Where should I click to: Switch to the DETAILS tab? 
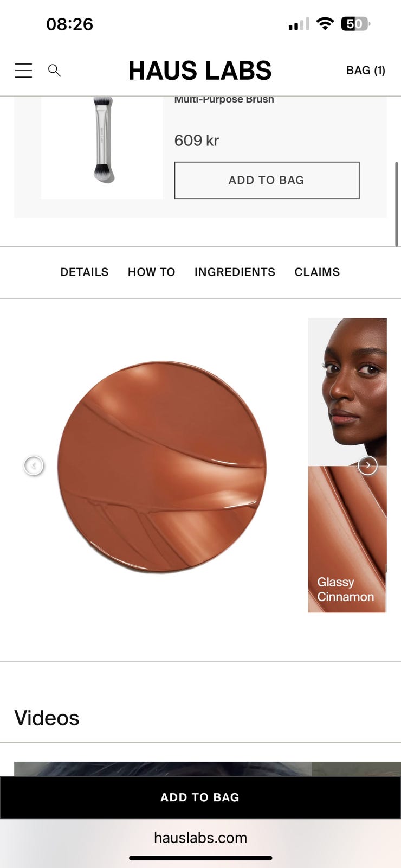[85, 272]
